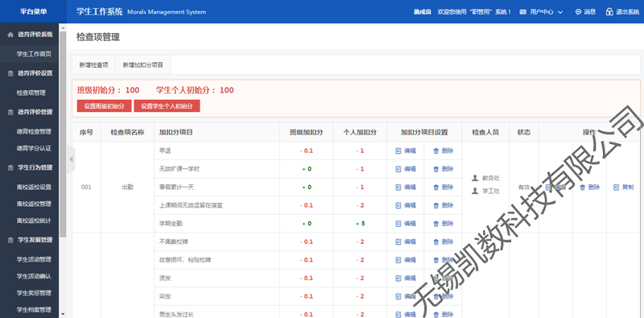Edit the 故意损坏、粘贴校牌 item
Viewport: 644px width, 318px height.
[x=406, y=260]
